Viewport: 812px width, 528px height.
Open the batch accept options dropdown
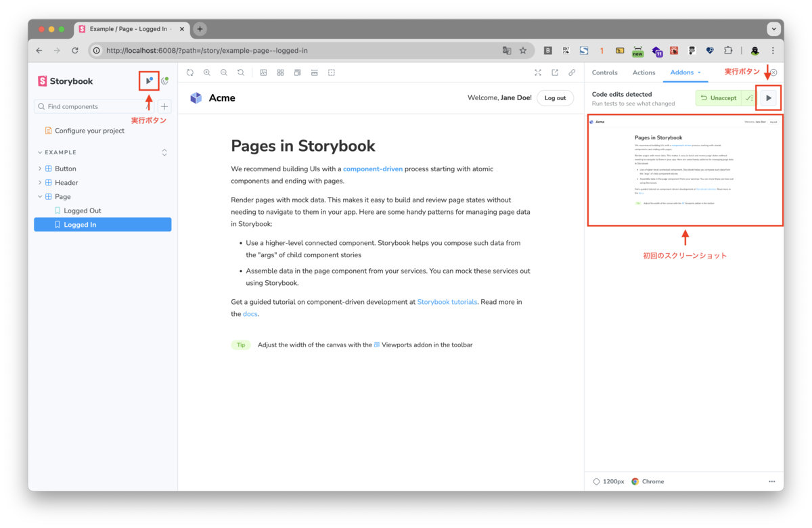(748, 98)
